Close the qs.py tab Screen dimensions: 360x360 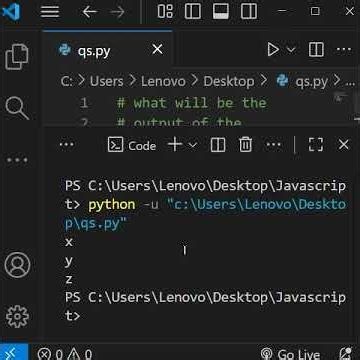[157, 50]
